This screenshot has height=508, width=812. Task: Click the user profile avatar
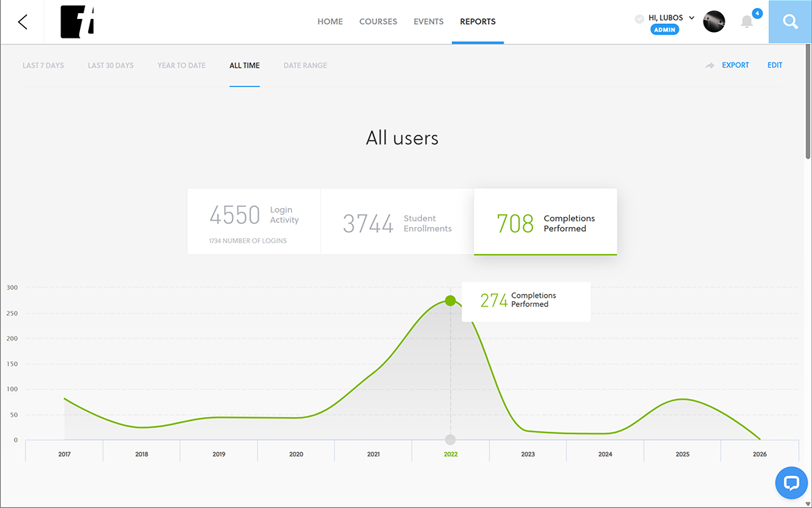click(714, 22)
